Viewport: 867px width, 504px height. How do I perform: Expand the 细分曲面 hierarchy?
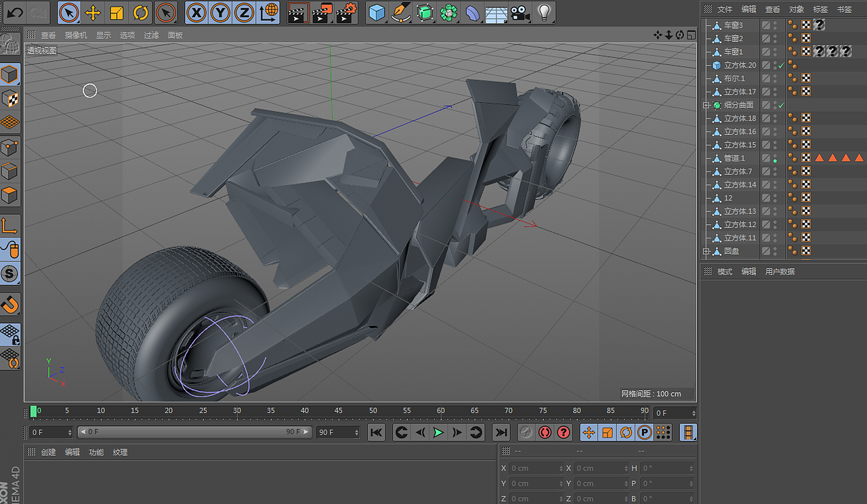click(704, 105)
